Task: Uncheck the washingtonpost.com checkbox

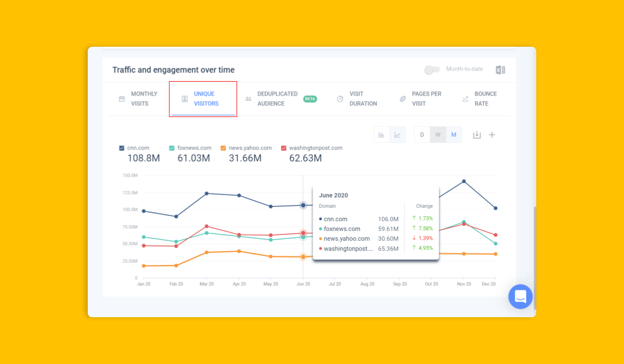Action: (283, 148)
